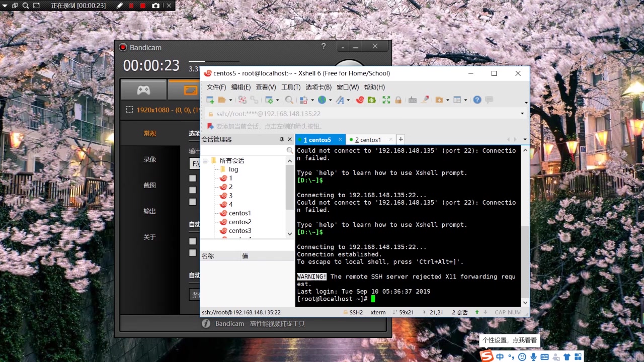Open the 窗口(W) menu
Screen dimensions: 644x362
click(348, 87)
